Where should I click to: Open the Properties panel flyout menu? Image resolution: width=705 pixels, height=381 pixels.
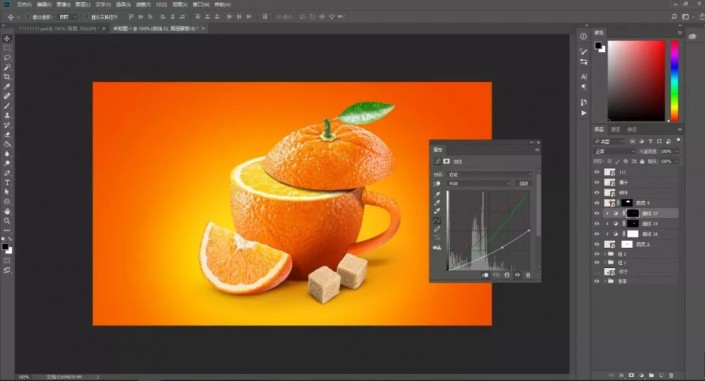(x=537, y=150)
